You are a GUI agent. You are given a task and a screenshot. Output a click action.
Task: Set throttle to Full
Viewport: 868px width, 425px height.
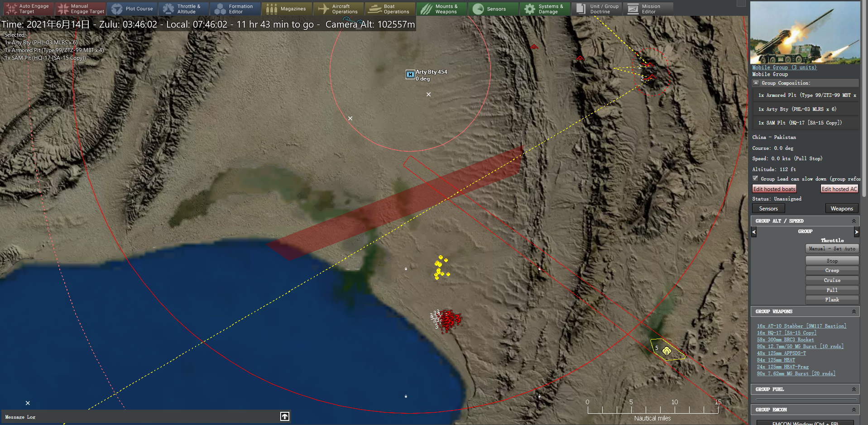click(832, 290)
